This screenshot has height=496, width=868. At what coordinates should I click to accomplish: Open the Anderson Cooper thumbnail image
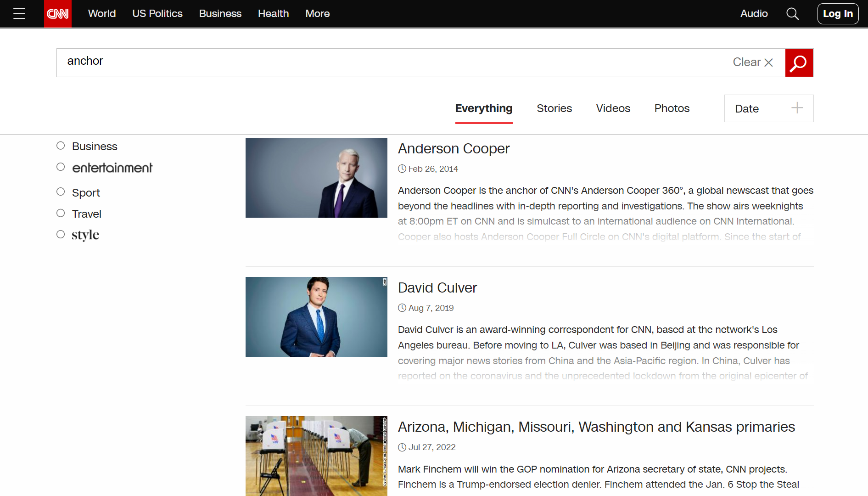[x=316, y=178]
